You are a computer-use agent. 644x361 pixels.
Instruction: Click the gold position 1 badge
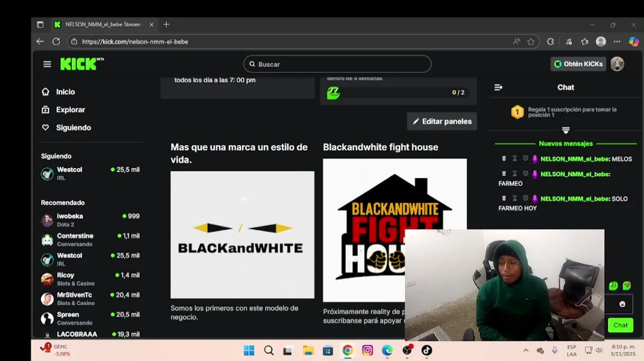[517, 112]
